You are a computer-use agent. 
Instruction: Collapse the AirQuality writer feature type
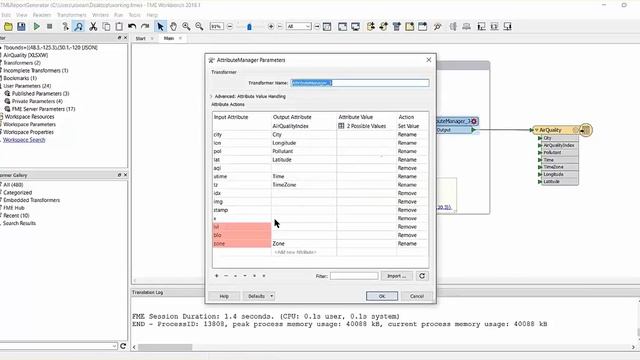tap(536, 130)
